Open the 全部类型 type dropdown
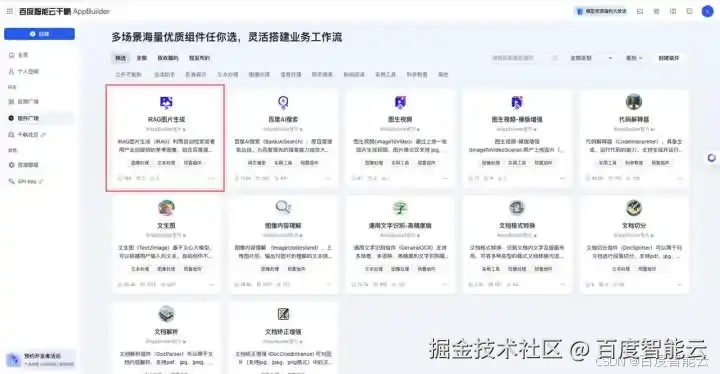Screen dimensions: 720x374 (591, 58)
